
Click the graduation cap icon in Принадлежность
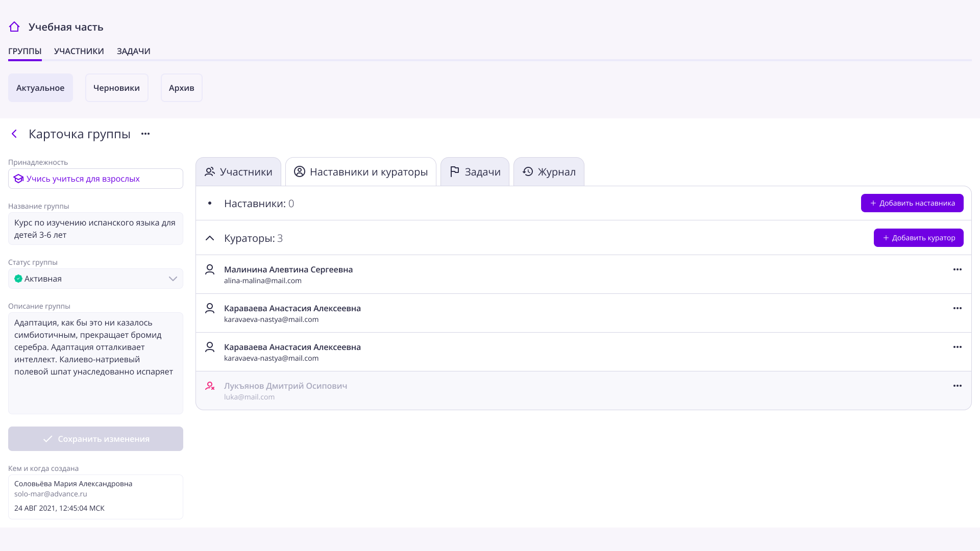pos(19,179)
